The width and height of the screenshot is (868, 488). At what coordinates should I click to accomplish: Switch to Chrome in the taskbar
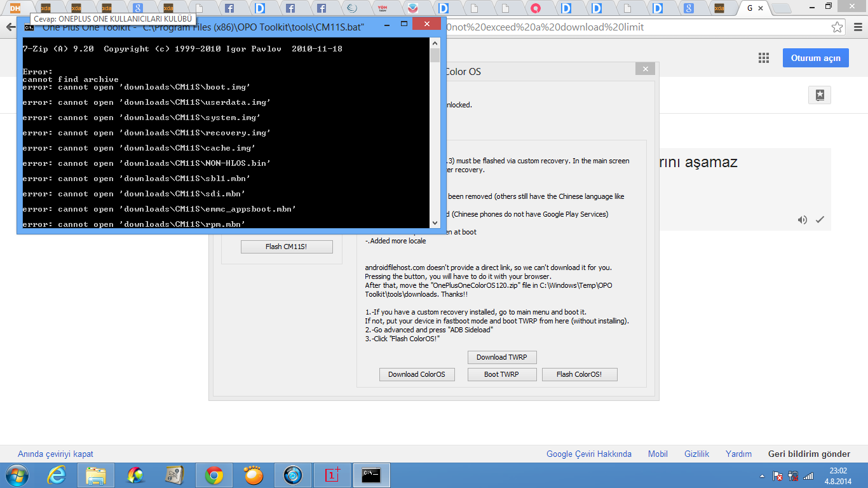(x=214, y=475)
